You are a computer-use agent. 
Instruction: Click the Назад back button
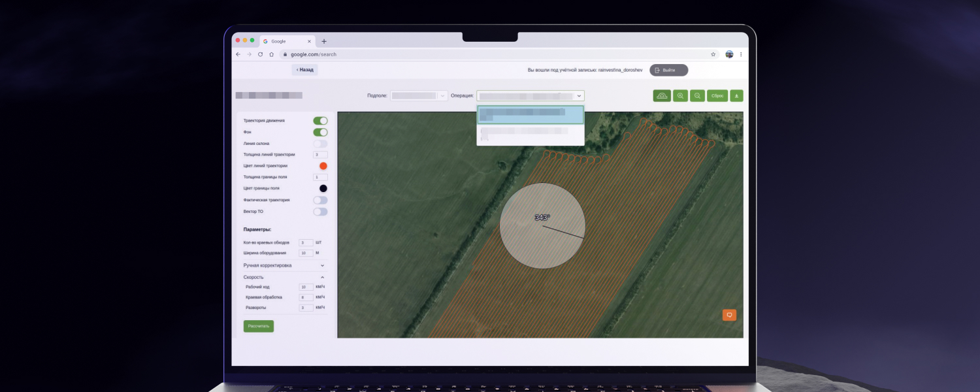305,70
